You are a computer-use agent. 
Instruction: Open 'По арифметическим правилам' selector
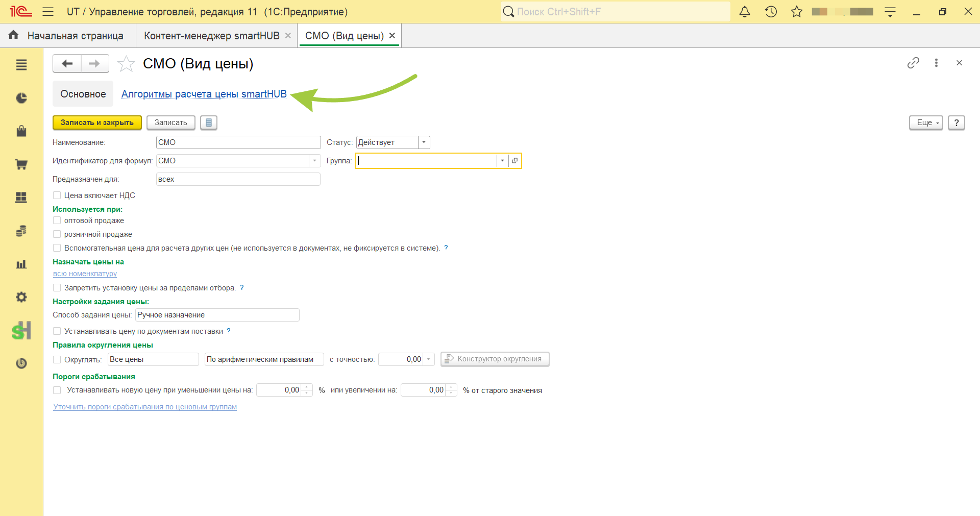point(264,359)
